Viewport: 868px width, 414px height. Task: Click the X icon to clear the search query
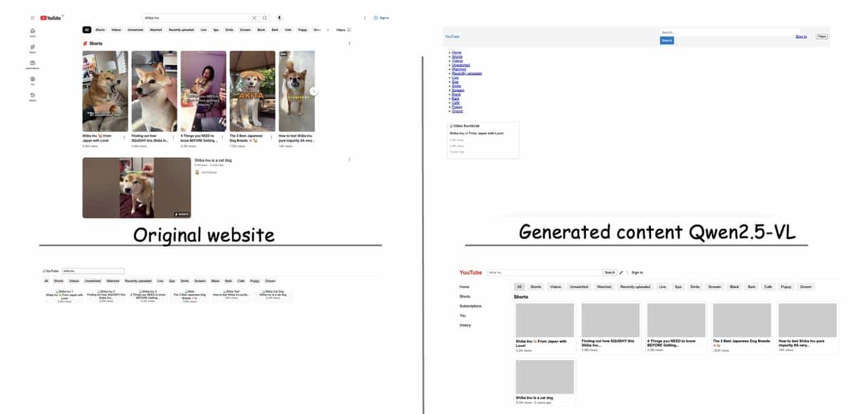click(254, 18)
